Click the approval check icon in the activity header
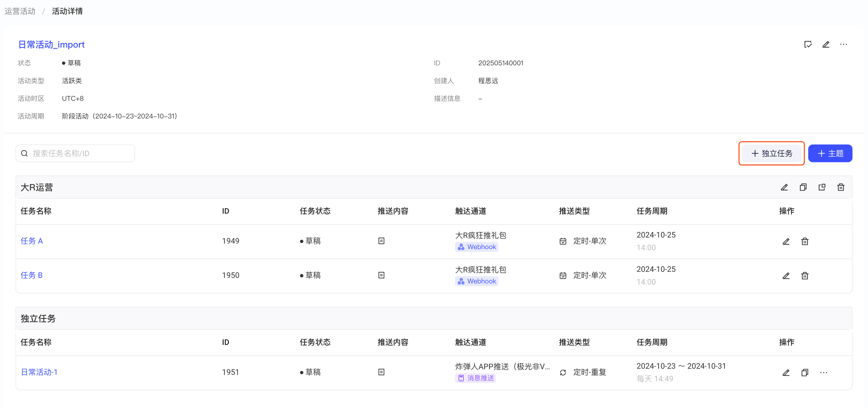868x408 pixels. coord(808,45)
